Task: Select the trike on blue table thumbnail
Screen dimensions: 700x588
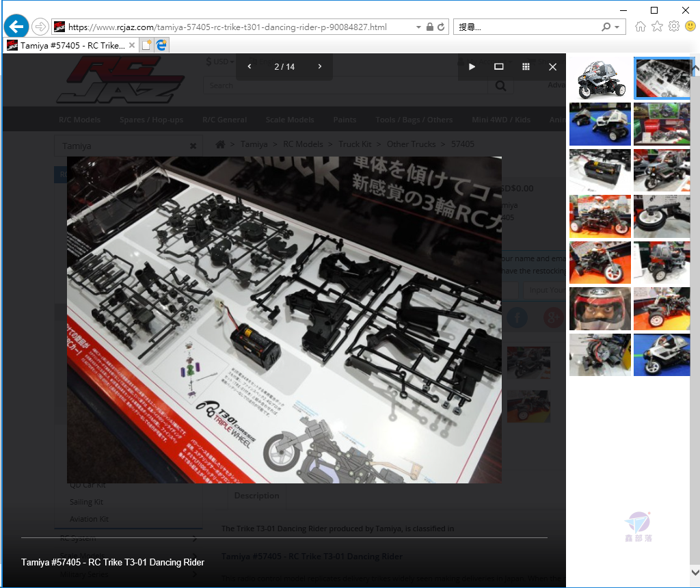Action: point(600,124)
